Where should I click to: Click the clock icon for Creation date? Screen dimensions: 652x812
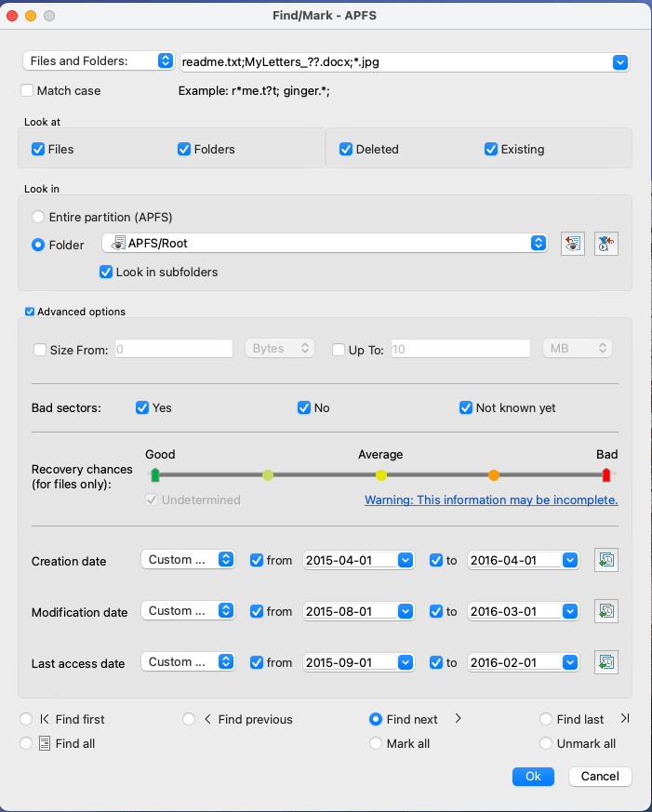tap(605, 560)
